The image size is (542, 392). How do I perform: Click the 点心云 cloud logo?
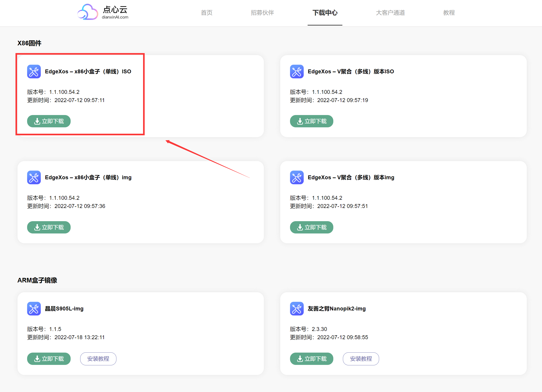88,12
